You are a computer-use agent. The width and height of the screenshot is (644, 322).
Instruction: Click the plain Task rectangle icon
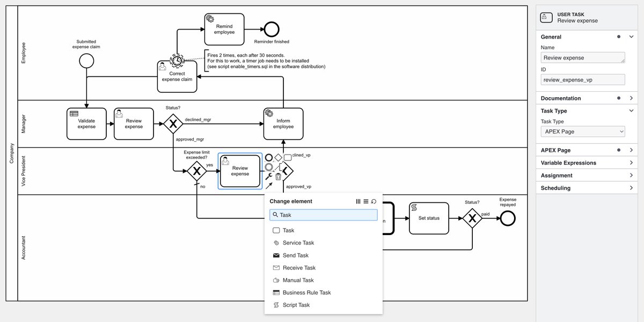pyautogui.click(x=276, y=230)
